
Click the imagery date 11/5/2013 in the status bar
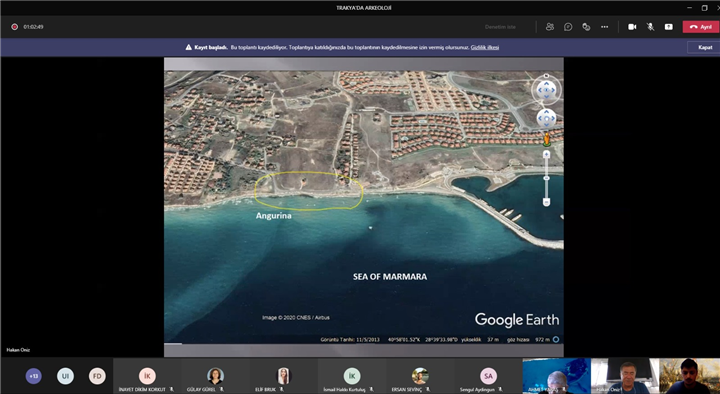(x=368, y=340)
